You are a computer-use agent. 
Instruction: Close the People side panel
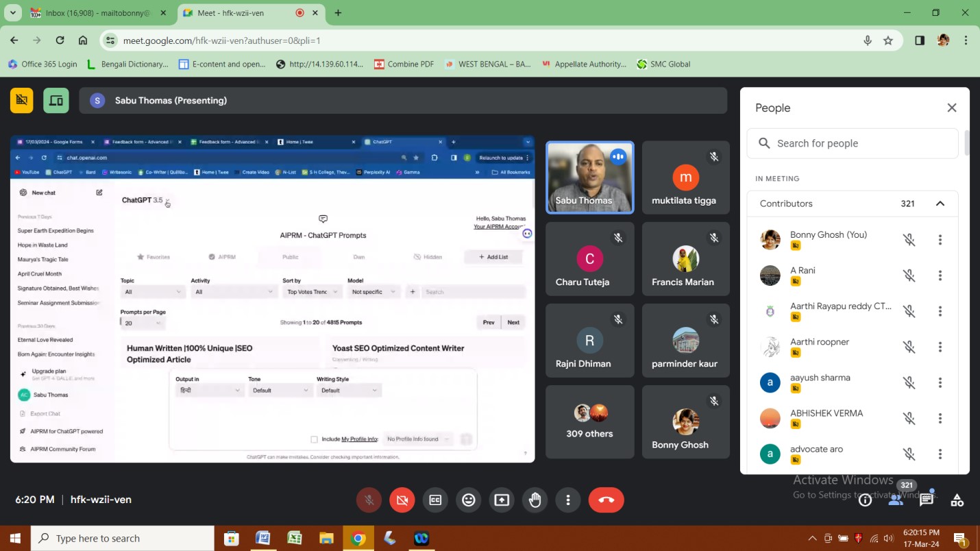pos(951,108)
